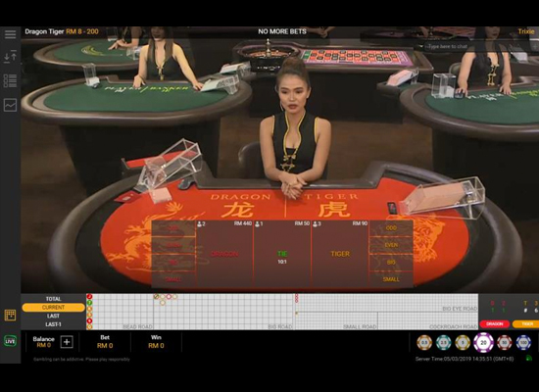Select the purple 20 chip
This screenshot has height=392, width=539.
pos(483,342)
